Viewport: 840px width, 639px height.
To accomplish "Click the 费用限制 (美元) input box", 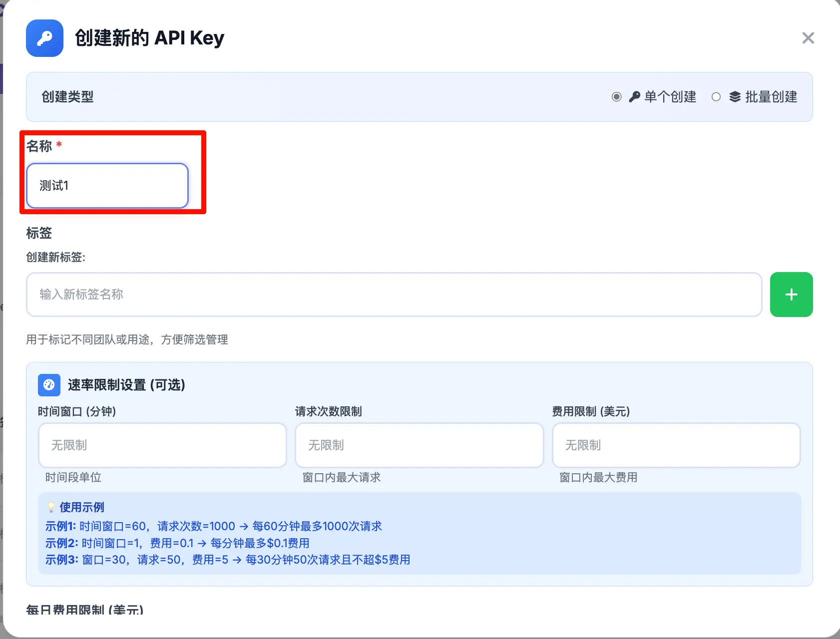I will tap(676, 445).
